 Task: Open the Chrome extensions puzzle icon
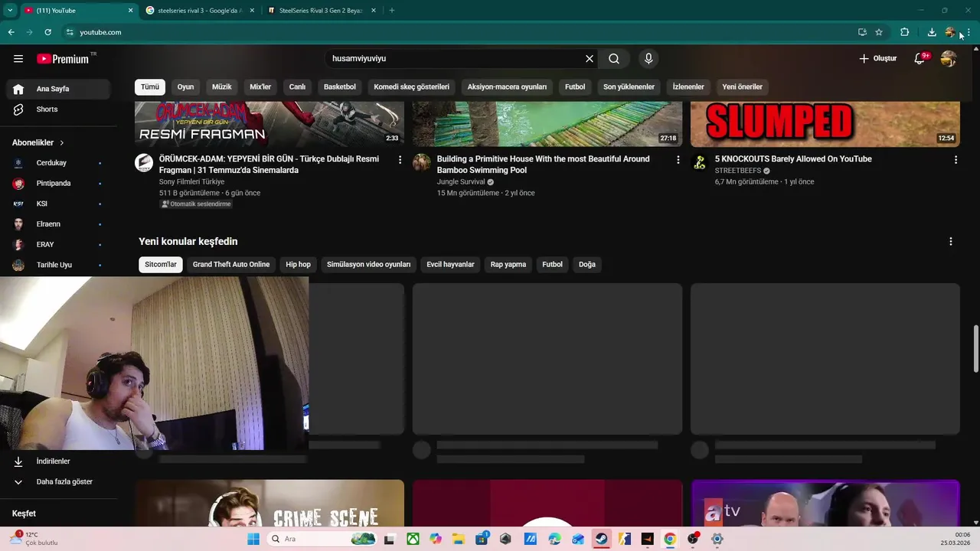click(x=904, y=32)
